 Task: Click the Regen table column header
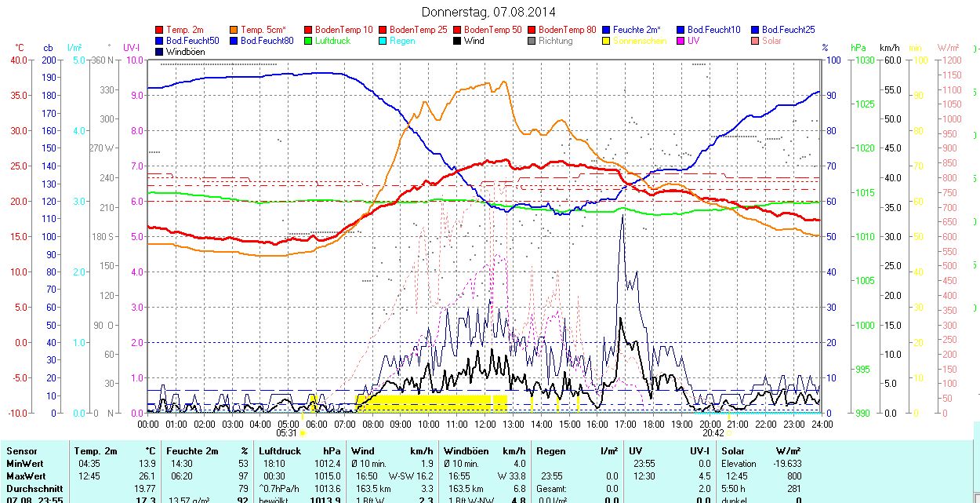(x=550, y=451)
